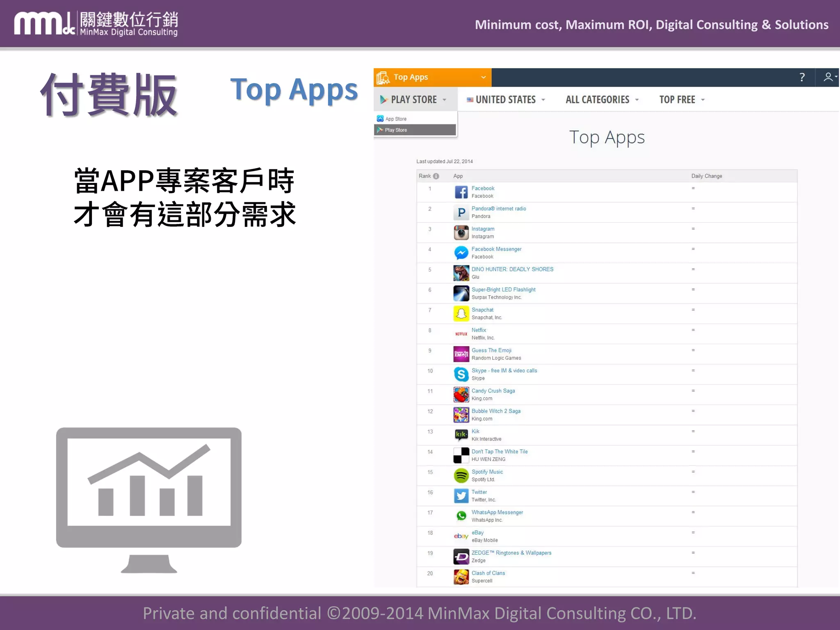Click the Twitter bird icon
This screenshot has height=630, width=840.
pyautogui.click(x=461, y=495)
